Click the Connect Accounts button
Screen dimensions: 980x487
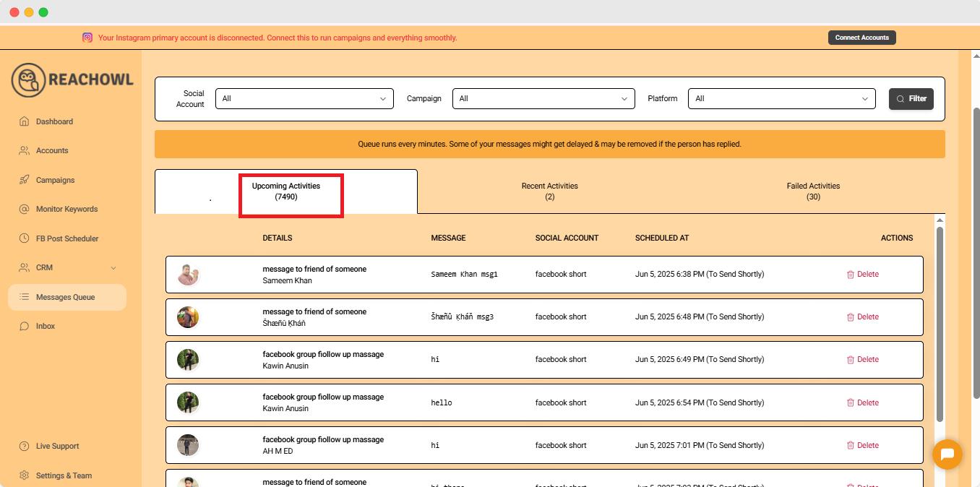(x=861, y=38)
